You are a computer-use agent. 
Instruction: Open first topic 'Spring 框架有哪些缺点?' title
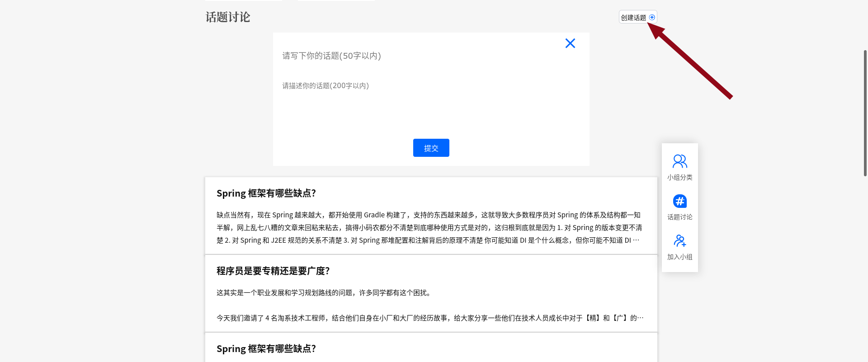point(266,193)
